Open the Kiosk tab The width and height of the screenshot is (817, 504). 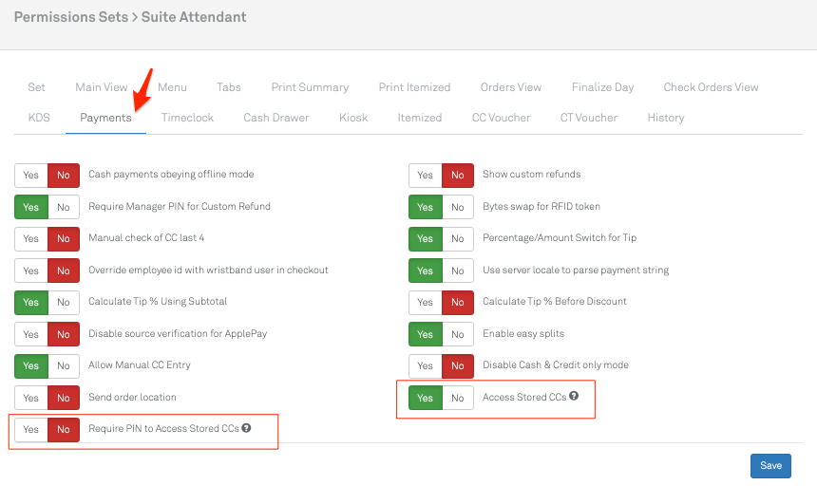(353, 118)
